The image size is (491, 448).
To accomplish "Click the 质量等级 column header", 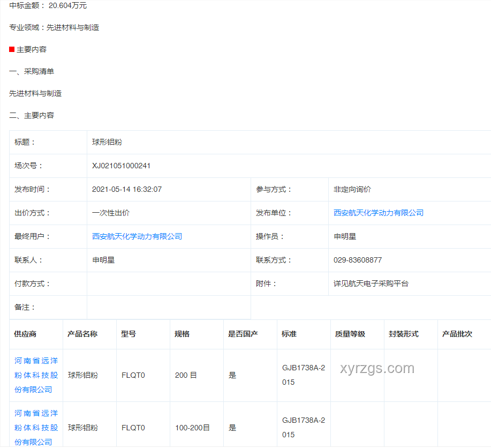I will tap(350, 334).
